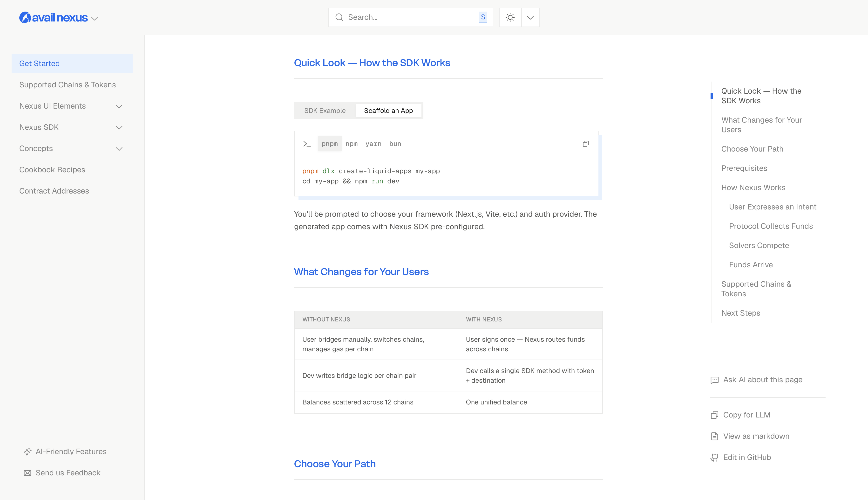Click the 'WITHOUT NEXUS' column header
This screenshot has height=500, width=868.
point(326,319)
